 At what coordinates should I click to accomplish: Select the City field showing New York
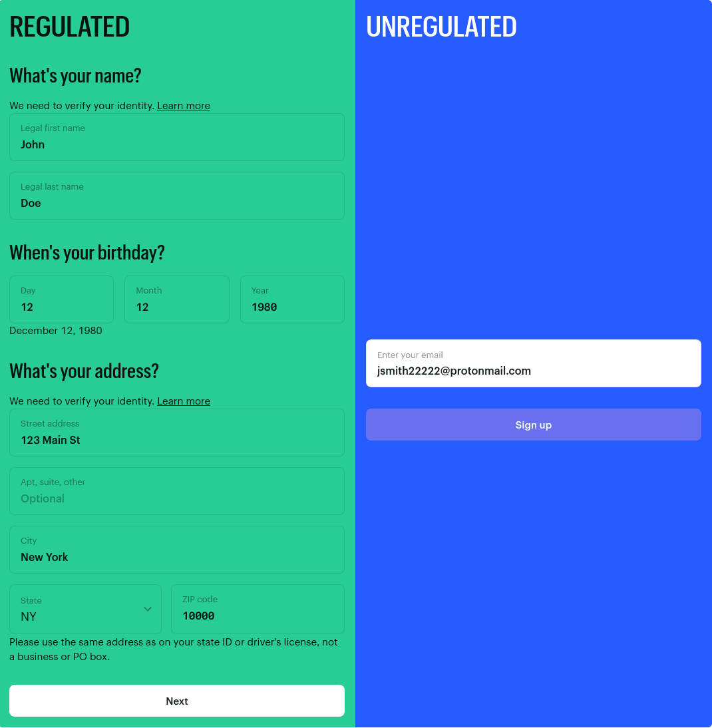point(177,550)
